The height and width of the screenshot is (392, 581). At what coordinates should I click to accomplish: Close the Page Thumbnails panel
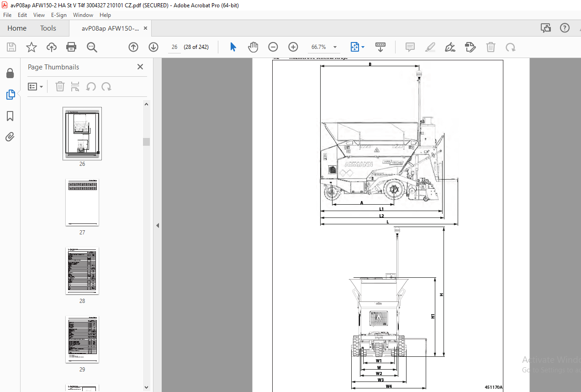pos(140,67)
